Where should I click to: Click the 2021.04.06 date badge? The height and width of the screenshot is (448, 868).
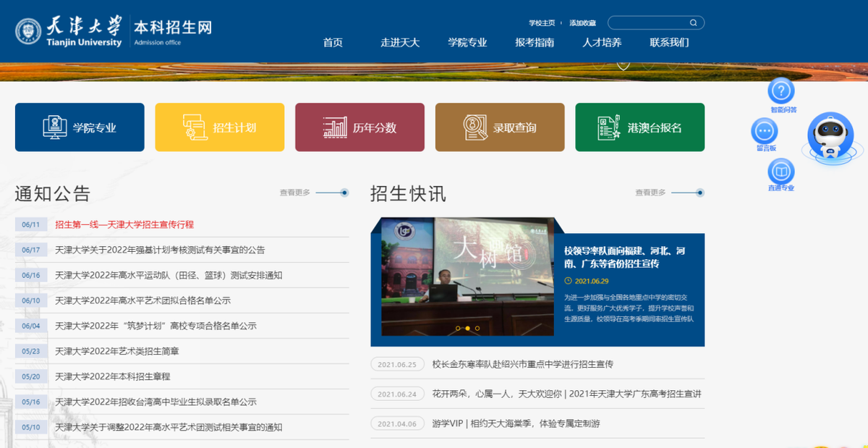pos(397,423)
